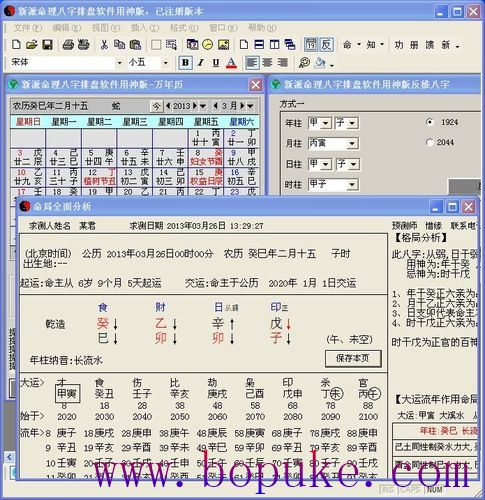This screenshot has height=500, width=485.
Task: Toggle Bold formatting button
Action: [185, 63]
